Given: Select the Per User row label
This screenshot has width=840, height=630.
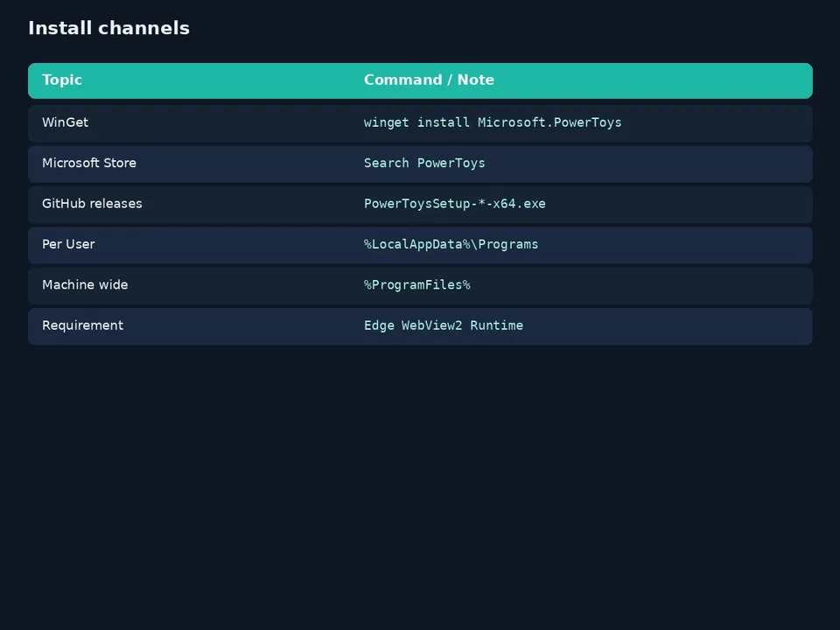Looking at the screenshot, I should point(68,244).
